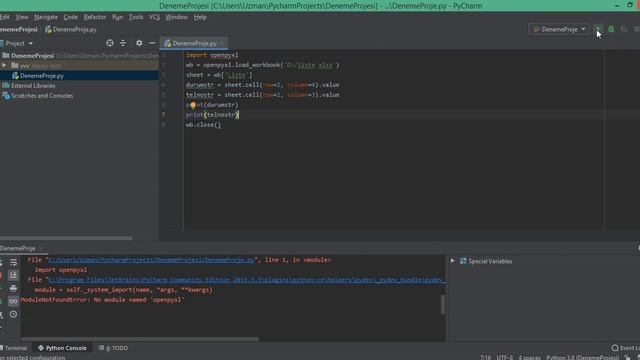Select External Libraries in the project tree

29,86
